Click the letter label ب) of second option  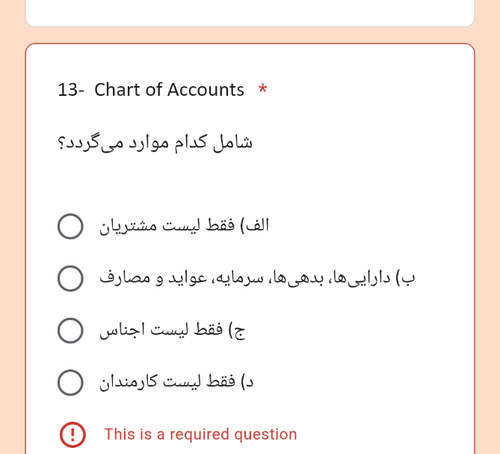[405, 278]
